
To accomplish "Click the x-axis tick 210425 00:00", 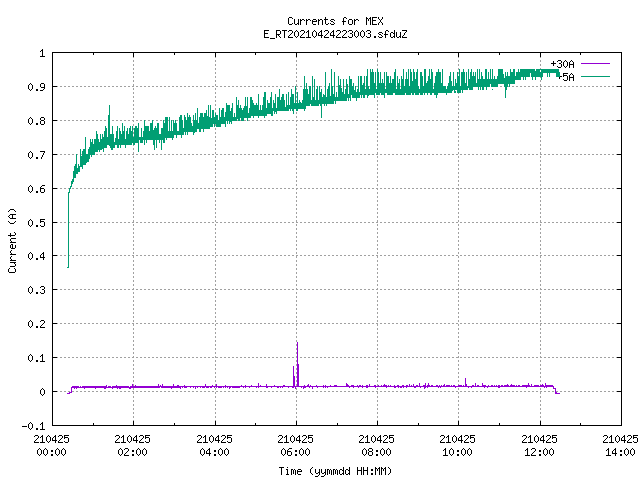I will tap(51, 446).
